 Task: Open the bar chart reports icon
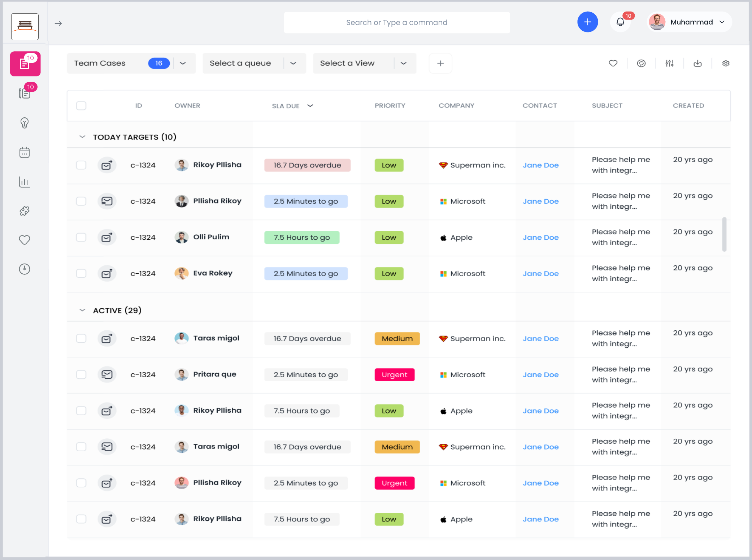click(x=25, y=182)
